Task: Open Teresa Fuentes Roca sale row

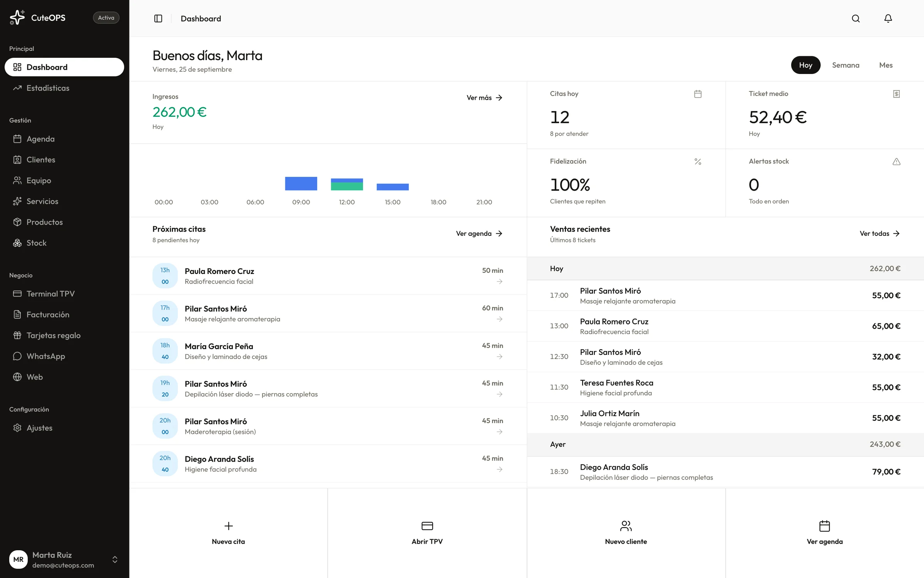Action: coord(725,387)
